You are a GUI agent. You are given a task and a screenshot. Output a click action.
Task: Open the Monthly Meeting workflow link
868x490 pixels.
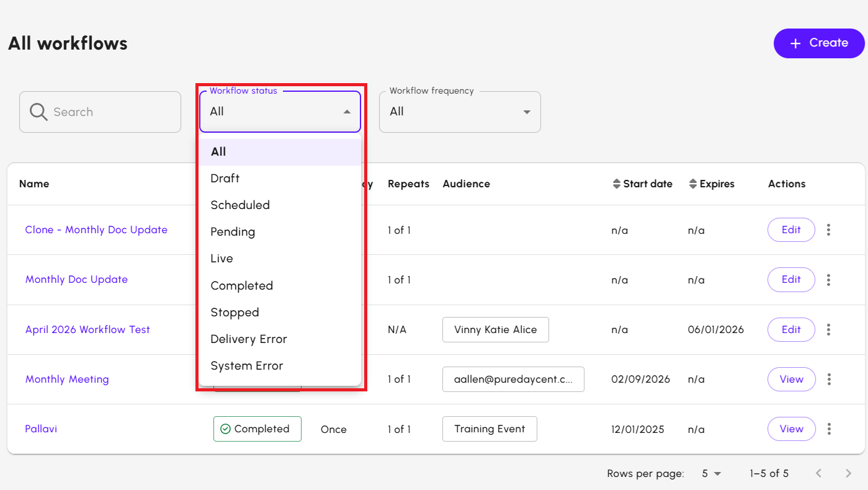[x=67, y=379]
